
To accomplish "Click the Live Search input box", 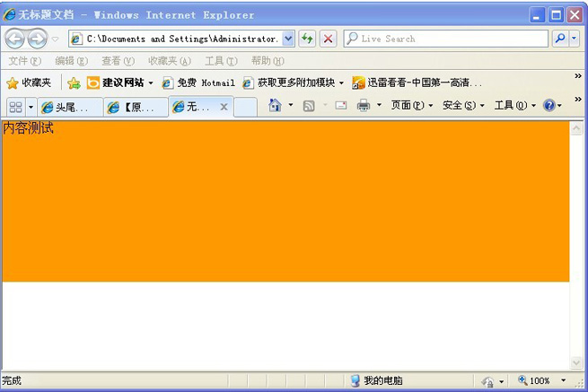I will click(446, 39).
